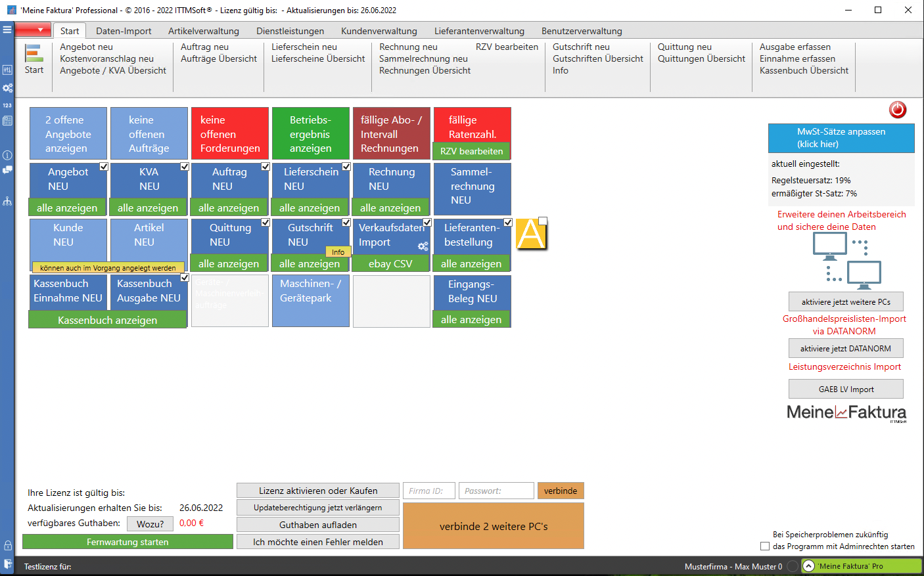Click the padlock icon in the sidebar
This screenshot has width=924, height=576.
tap(7, 546)
